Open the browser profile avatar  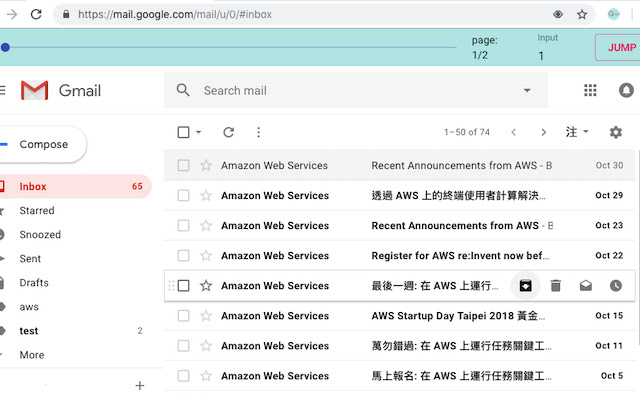tap(613, 14)
